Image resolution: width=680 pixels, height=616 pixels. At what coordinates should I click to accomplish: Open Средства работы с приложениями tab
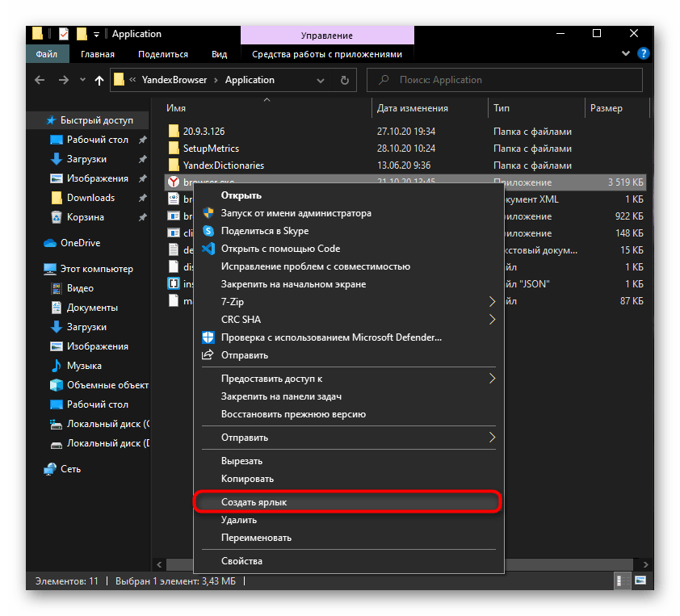(x=327, y=54)
